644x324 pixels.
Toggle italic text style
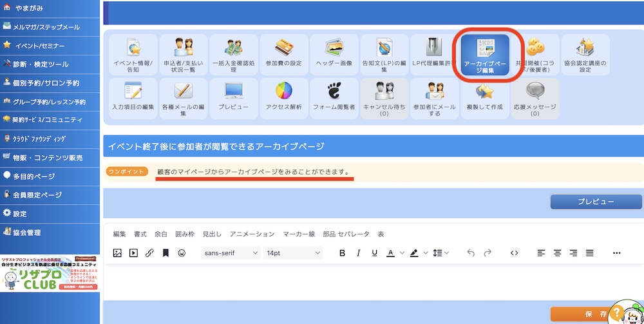pos(359,253)
